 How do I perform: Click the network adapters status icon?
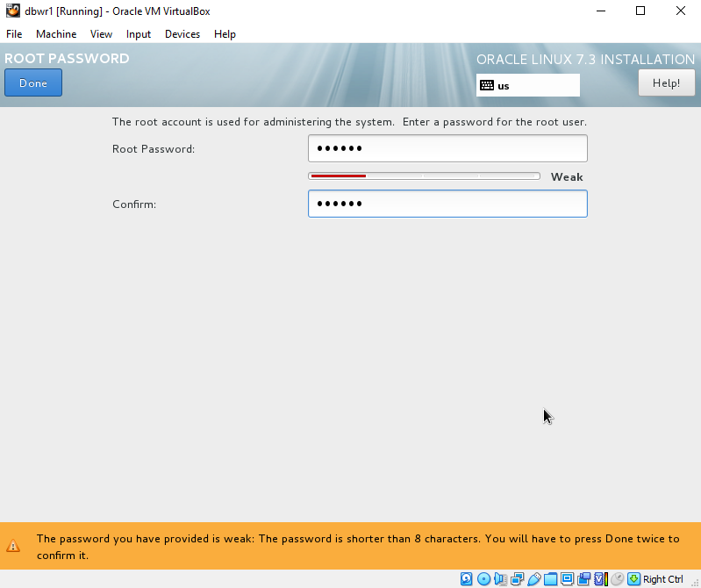(x=518, y=579)
